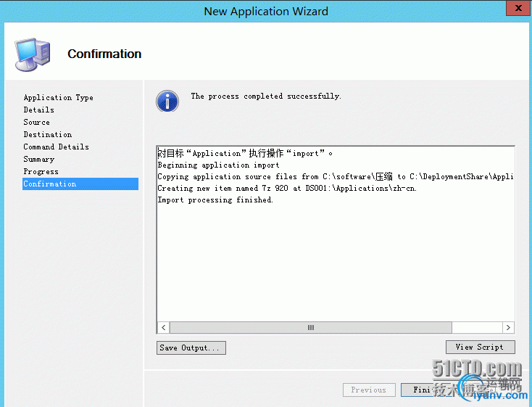532x407 pixels.
Task: Click the Previous button
Action: pyautogui.click(x=369, y=390)
